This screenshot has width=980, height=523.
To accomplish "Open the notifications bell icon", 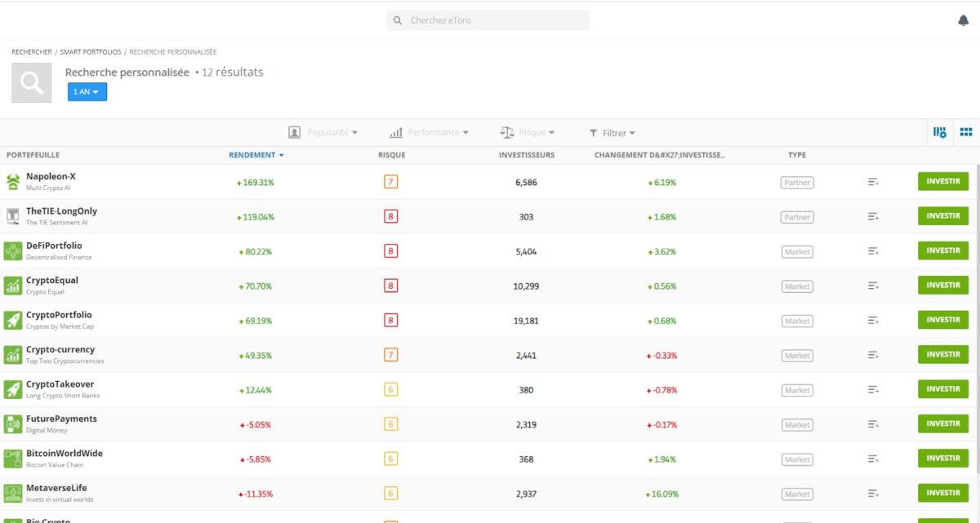I will 963,20.
